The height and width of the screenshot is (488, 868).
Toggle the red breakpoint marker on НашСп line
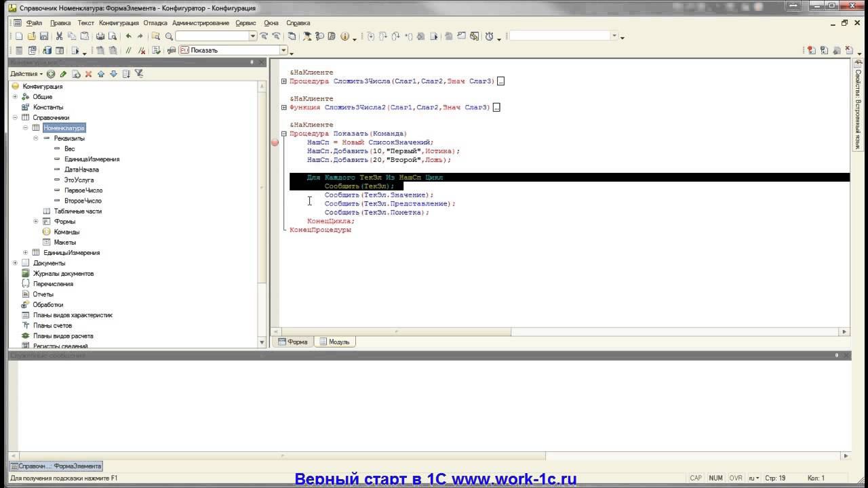click(275, 142)
